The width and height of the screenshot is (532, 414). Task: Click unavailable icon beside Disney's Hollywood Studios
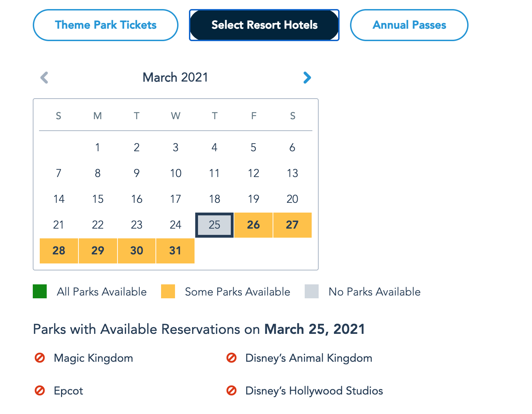tap(231, 391)
